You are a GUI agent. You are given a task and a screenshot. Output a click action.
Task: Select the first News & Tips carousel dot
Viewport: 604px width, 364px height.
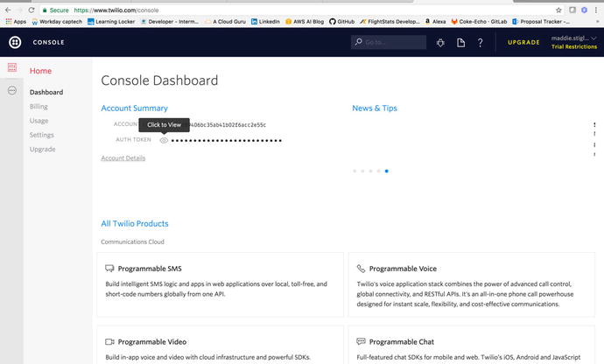[355, 171]
